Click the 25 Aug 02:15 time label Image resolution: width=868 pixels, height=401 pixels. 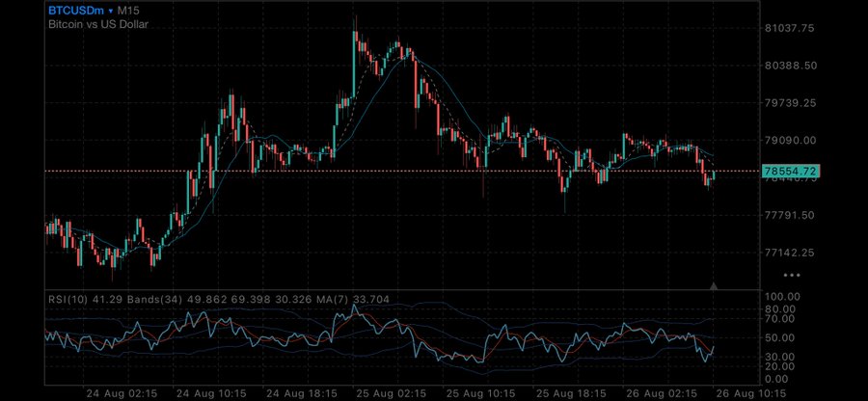[391, 393]
